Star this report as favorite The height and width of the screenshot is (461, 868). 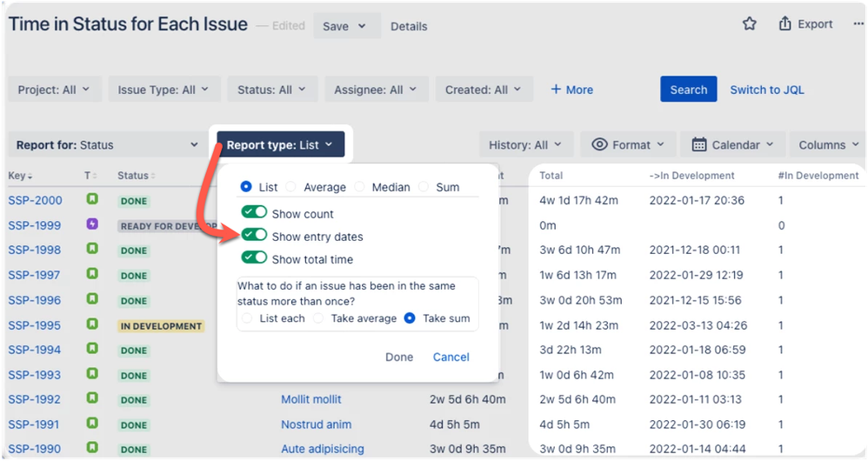tap(750, 23)
